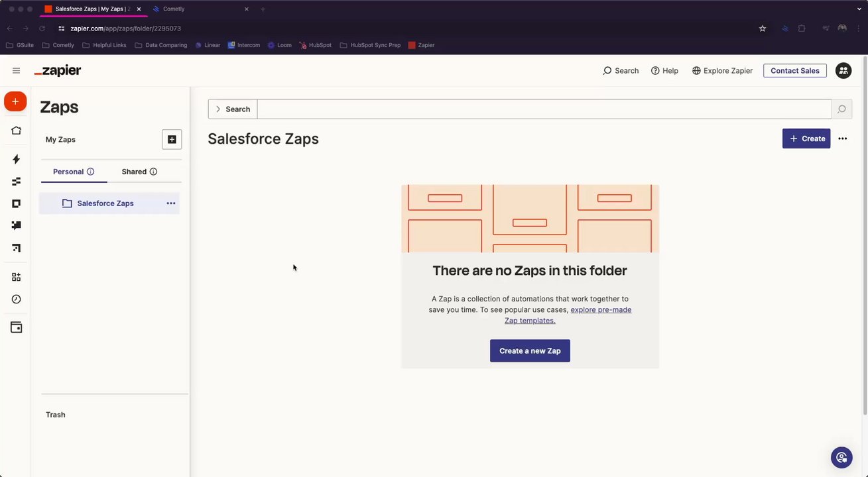Open the support chat widget
868x477 pixels.
point(841,457)
